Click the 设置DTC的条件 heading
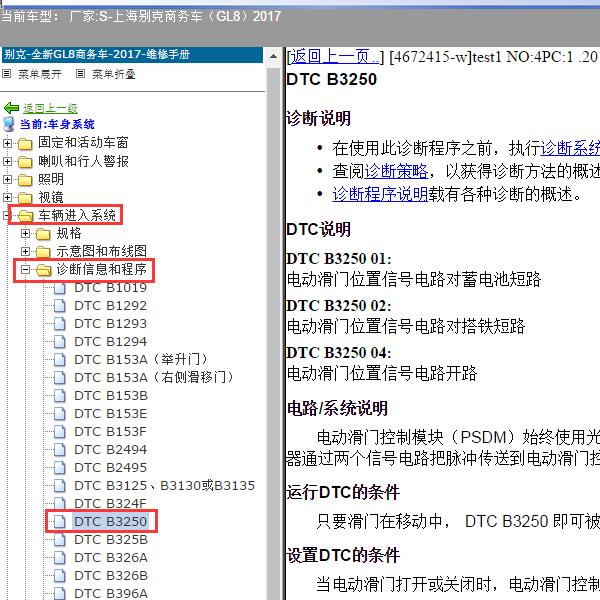600x600 pixels. click(x=343, y=555)
